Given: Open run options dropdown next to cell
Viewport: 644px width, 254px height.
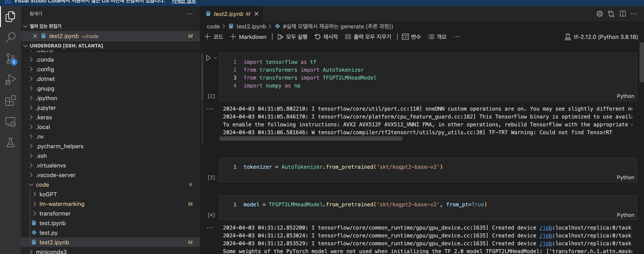Looking at the screenshot, I should (216, 58).
